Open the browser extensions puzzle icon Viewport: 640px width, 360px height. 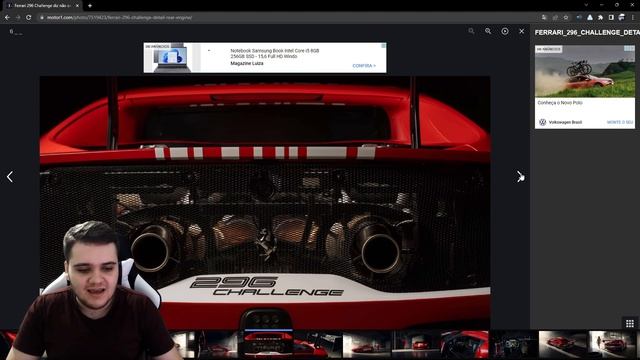coord(600,18)
